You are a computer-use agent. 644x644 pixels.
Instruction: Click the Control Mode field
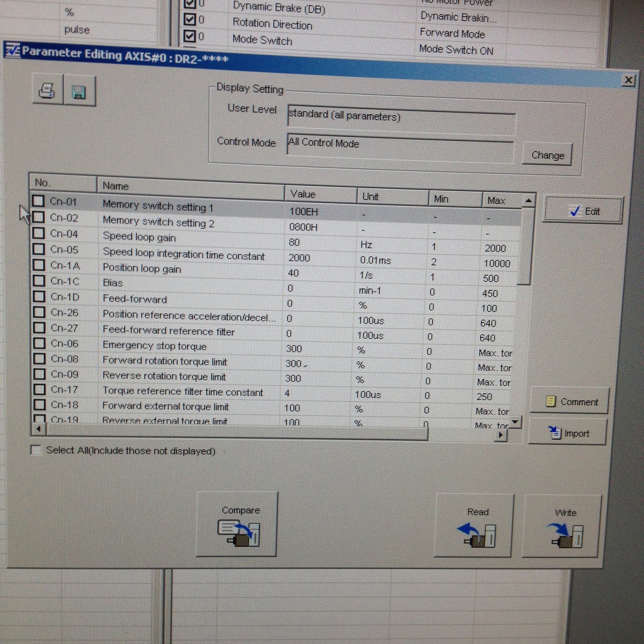[400, 148]
